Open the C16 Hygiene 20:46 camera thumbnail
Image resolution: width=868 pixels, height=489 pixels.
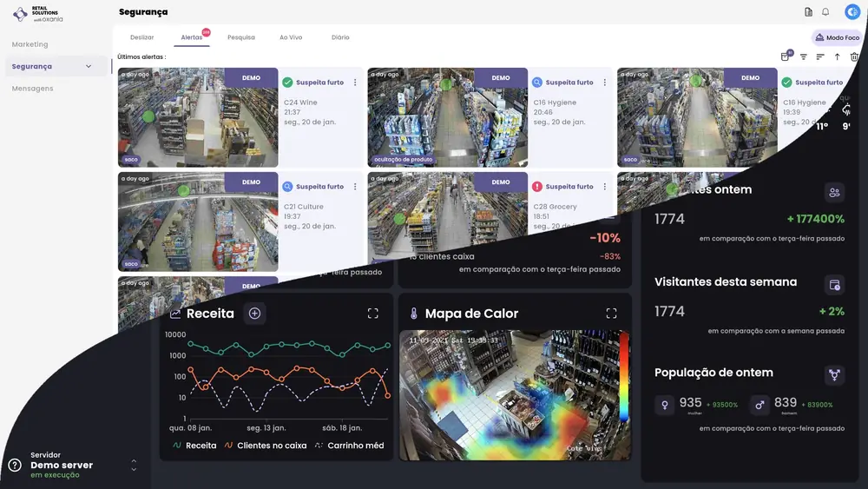(x=447, y=117)
